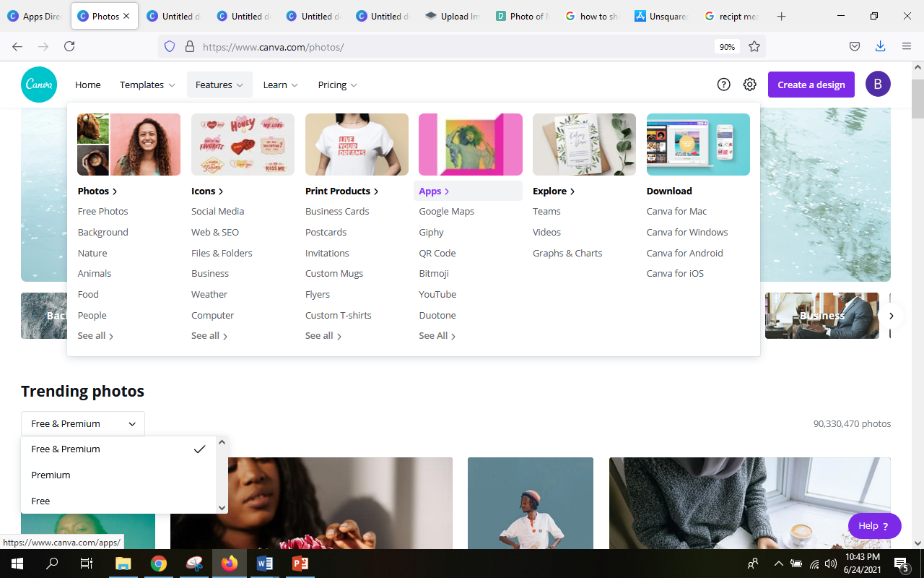Open the Firefox application menu icon

click(907, 46)
